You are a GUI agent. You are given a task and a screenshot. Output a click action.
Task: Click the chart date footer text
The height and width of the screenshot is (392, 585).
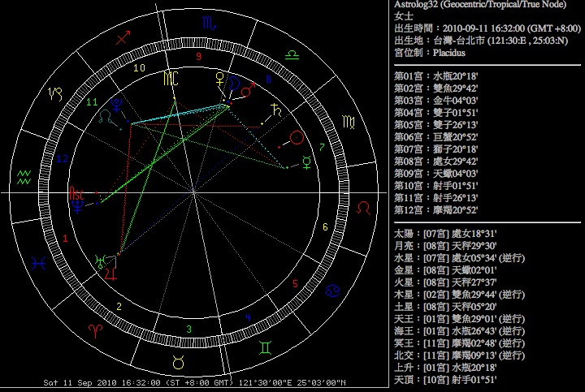[x=194, y=383]
